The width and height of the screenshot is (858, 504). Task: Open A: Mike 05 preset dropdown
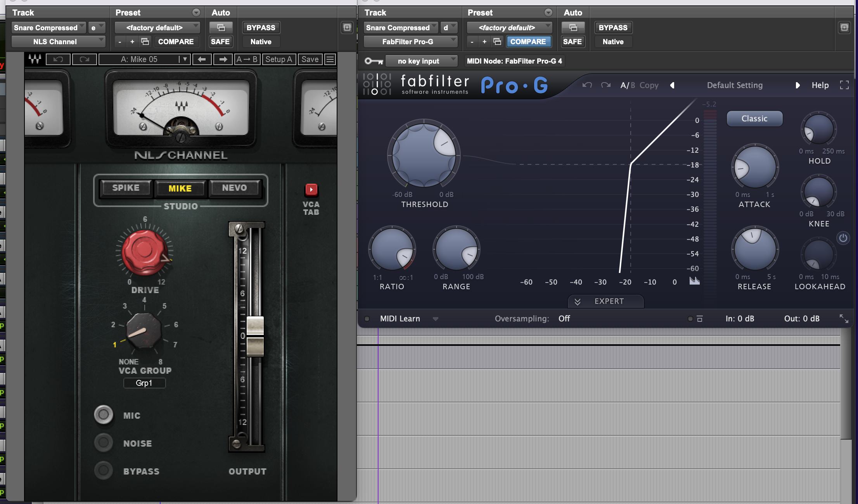click(144, 59)
